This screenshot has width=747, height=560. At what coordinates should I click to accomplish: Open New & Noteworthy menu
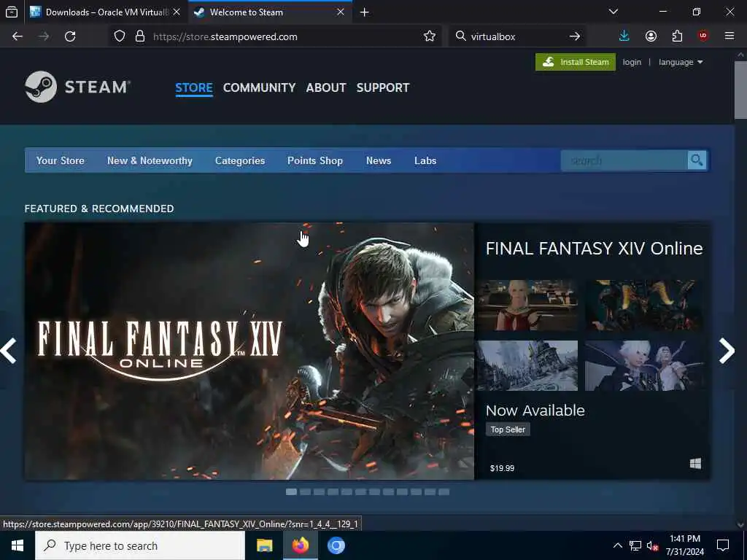(150, 160)
